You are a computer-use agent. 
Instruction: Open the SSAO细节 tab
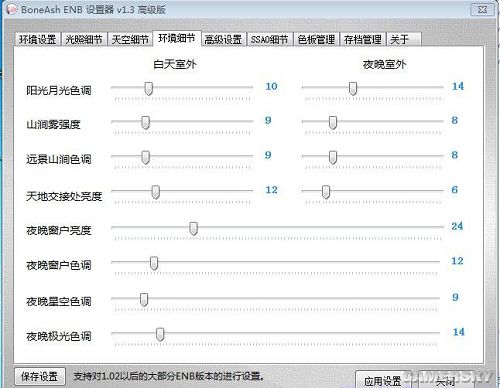point(269,39)
